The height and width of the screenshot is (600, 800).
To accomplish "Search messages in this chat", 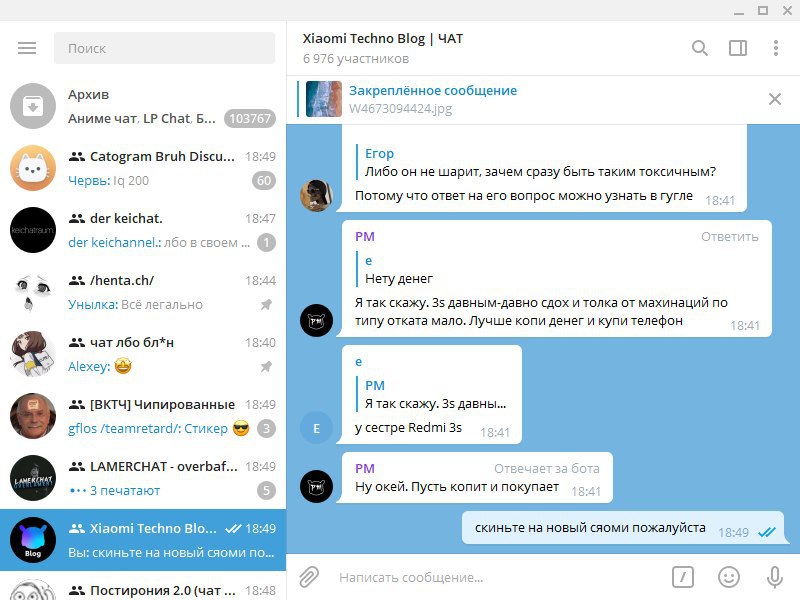I will point(699,48).
